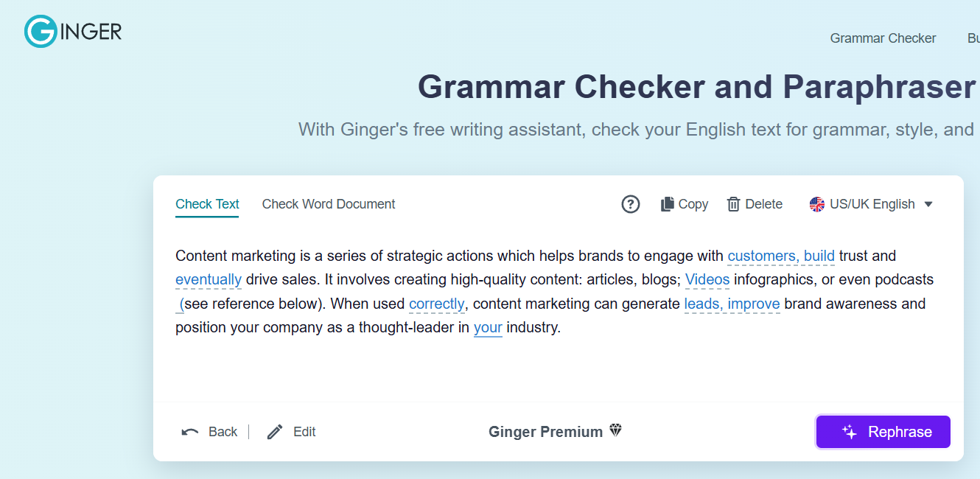Open the Grammar Checker menu item

pyautogui.click(x=883, y=38)
